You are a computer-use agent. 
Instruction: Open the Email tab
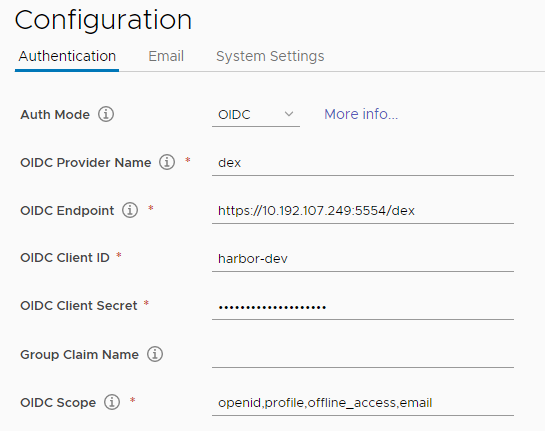tap(166, 56)
